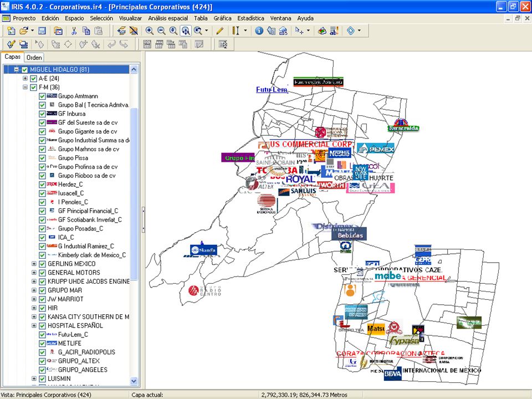Click the start editing pencil-sheet icon
This screenshot has height=399, width=532.
11,44
